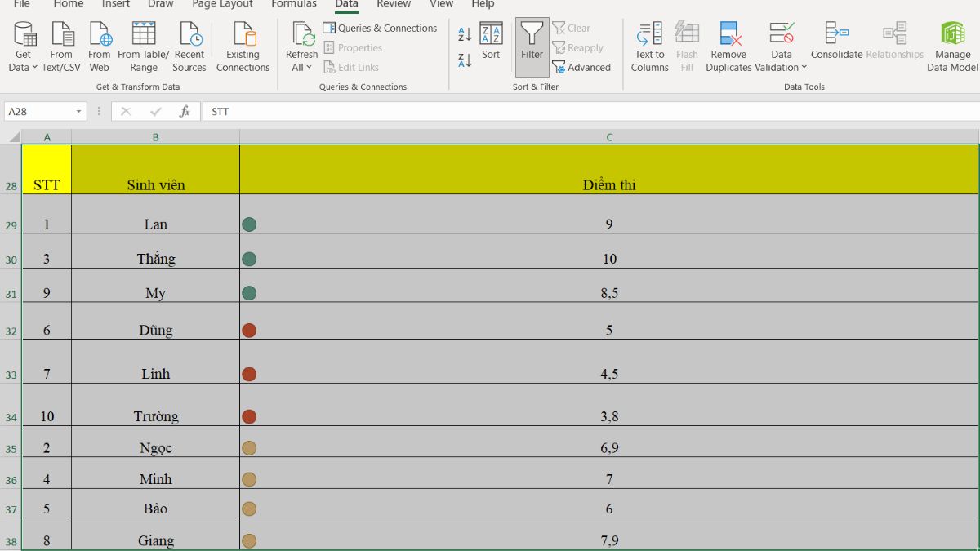Open Queries & Connections panel
The height and width of the screenshot is (551, 980).
coord(380,27)
